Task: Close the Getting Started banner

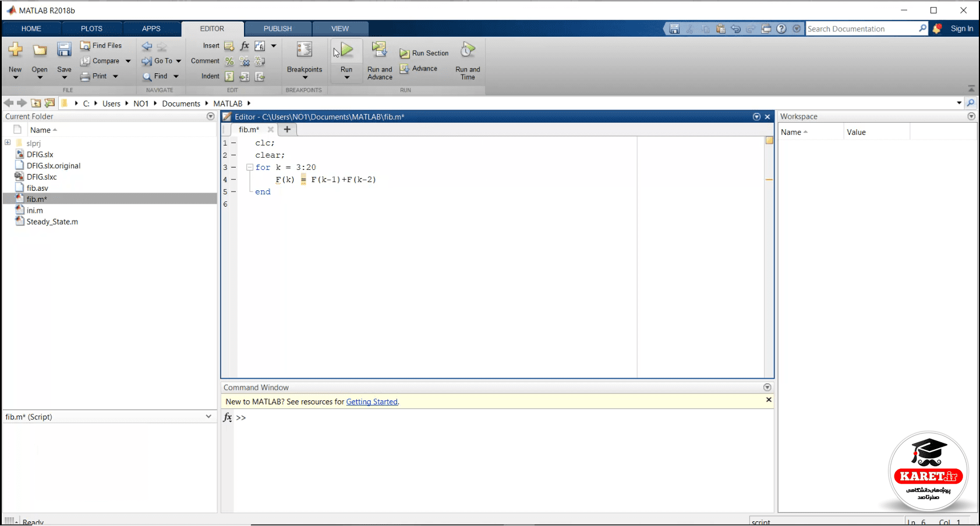Action: tap(769, 400)
